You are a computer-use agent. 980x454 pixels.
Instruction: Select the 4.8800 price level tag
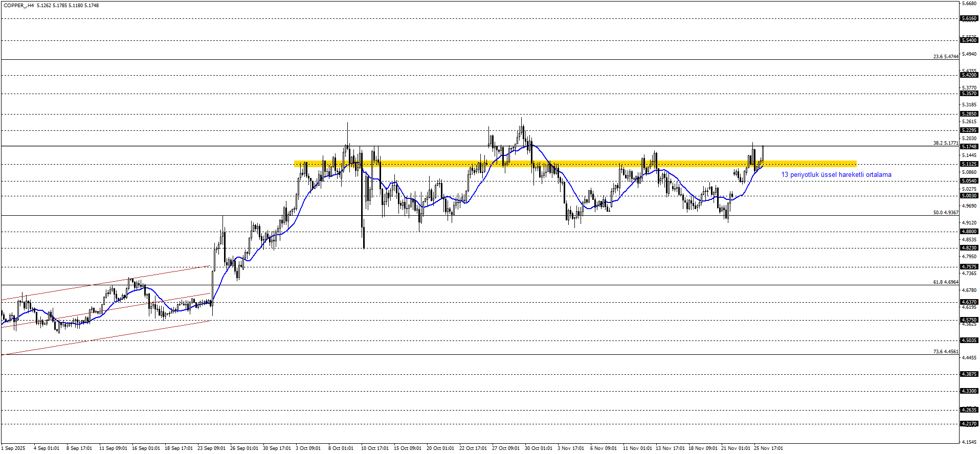pyautogui.click(x=969, y=232)
